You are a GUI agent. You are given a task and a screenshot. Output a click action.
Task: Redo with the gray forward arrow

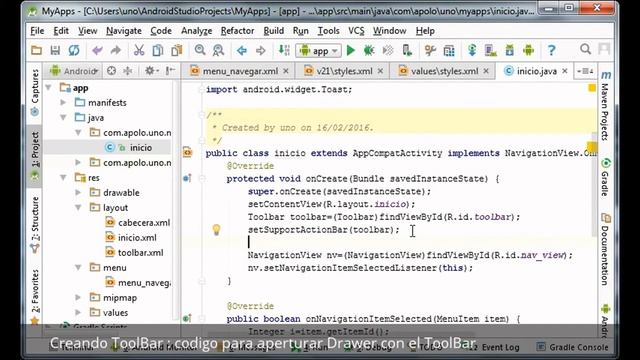(116, 51)
